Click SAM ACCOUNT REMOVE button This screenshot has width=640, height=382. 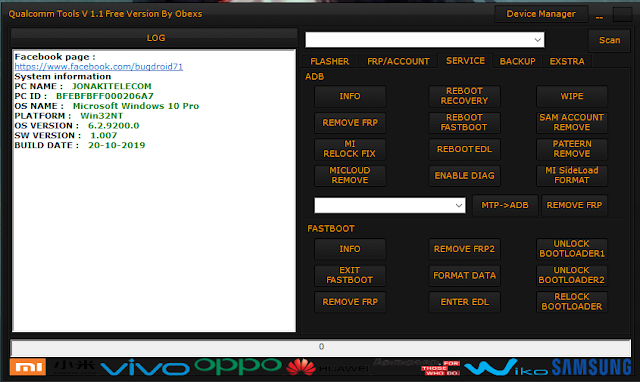coord(571,123)
